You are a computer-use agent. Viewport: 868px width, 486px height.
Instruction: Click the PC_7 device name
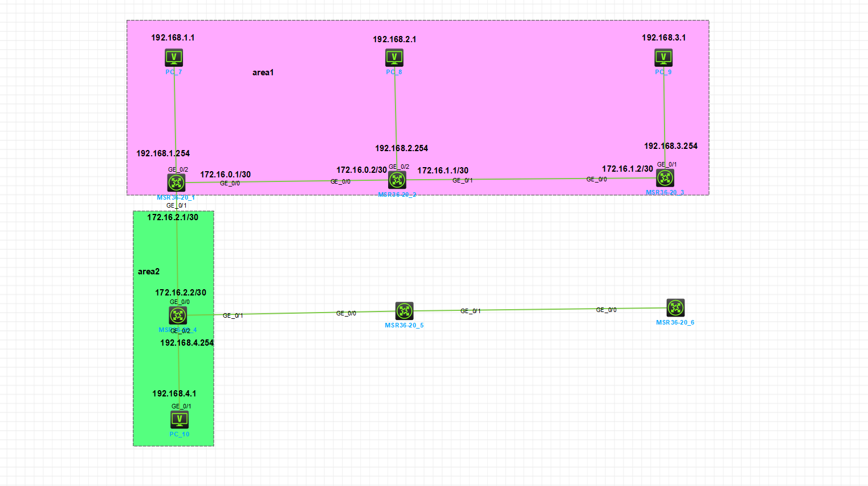[x=174, y=72]
